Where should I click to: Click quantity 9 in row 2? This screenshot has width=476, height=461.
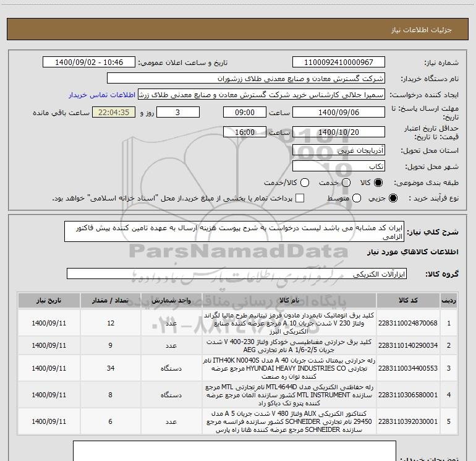click(111, 345)
